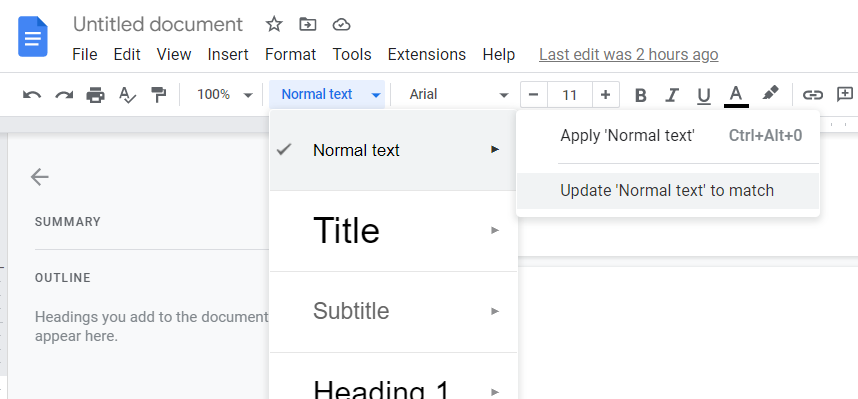Screen dimensions: 858x399
Task: Open the Extensions menu
Action: 427,55
